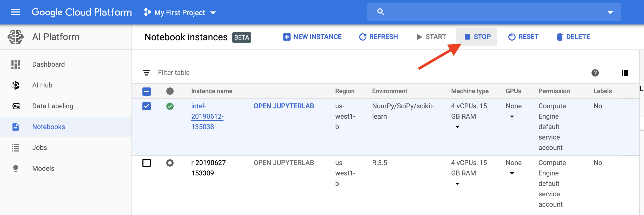Click the Machine type column header
644x215 pixels.
click(470, 91)
